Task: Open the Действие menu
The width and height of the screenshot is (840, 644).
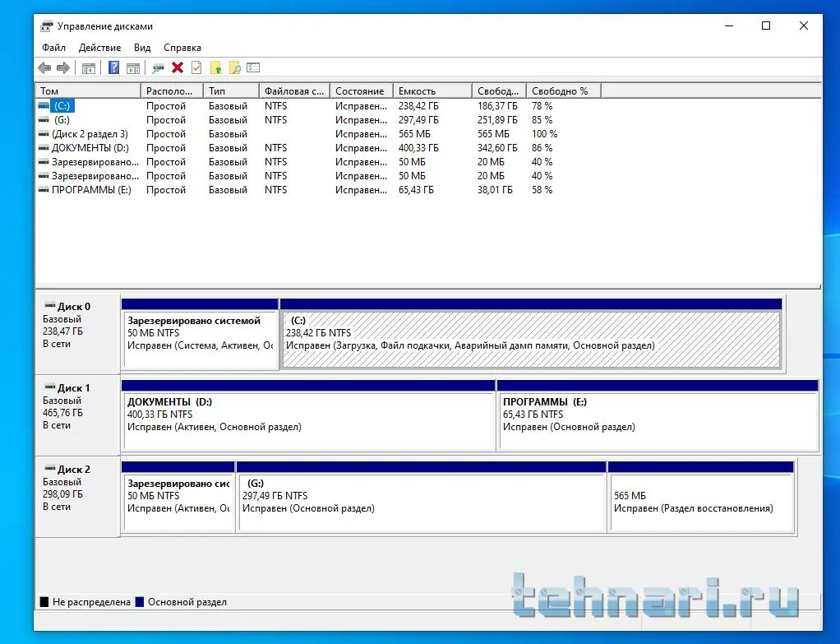Action: click(99, 48)
